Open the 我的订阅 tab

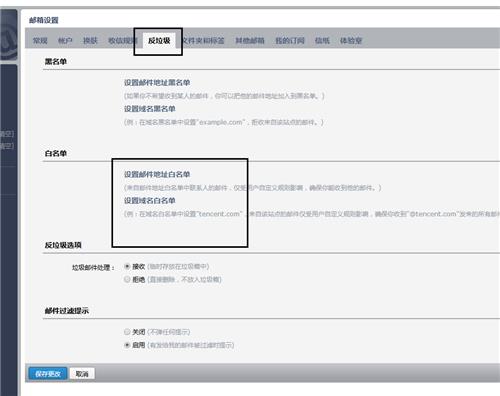tap(290, 41)
